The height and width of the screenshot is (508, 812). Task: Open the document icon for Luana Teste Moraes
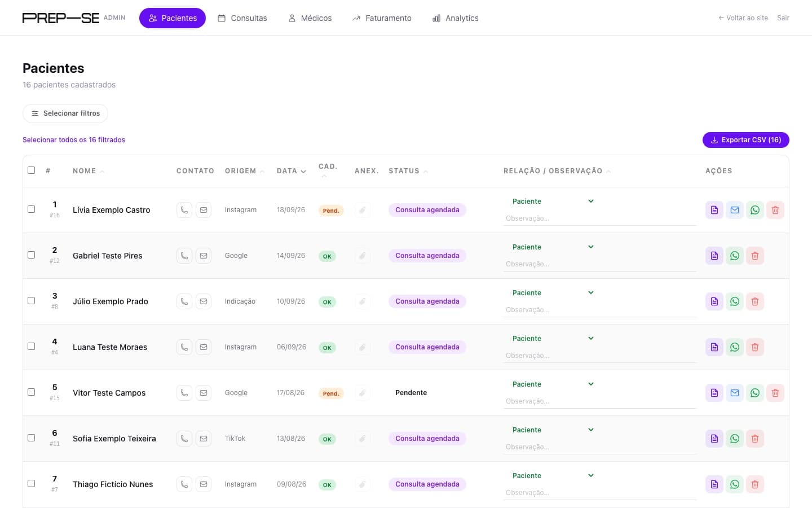coord(714,347)
